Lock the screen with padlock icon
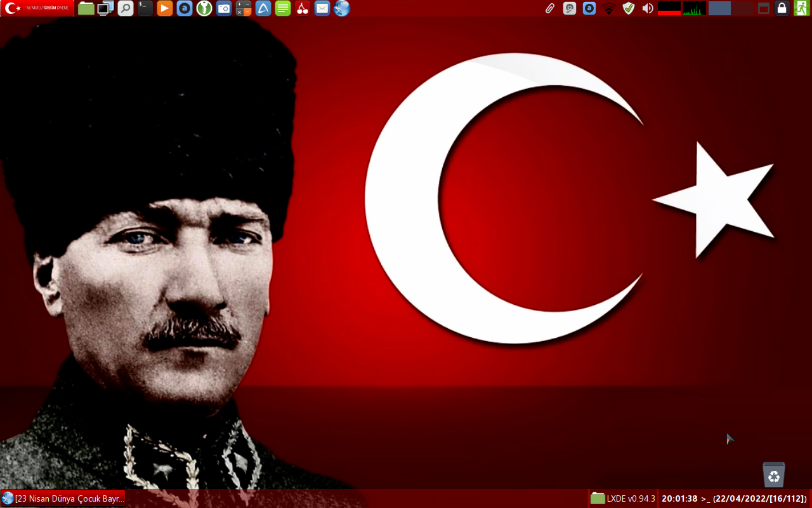Screen dimensions: 812x508 [x=782, y=8]
